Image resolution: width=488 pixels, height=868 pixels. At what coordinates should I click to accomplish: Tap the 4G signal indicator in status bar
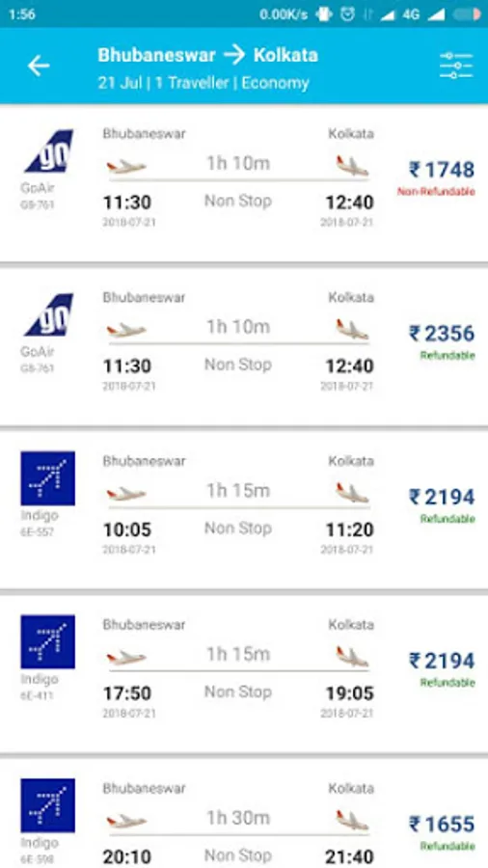[411, 14]
